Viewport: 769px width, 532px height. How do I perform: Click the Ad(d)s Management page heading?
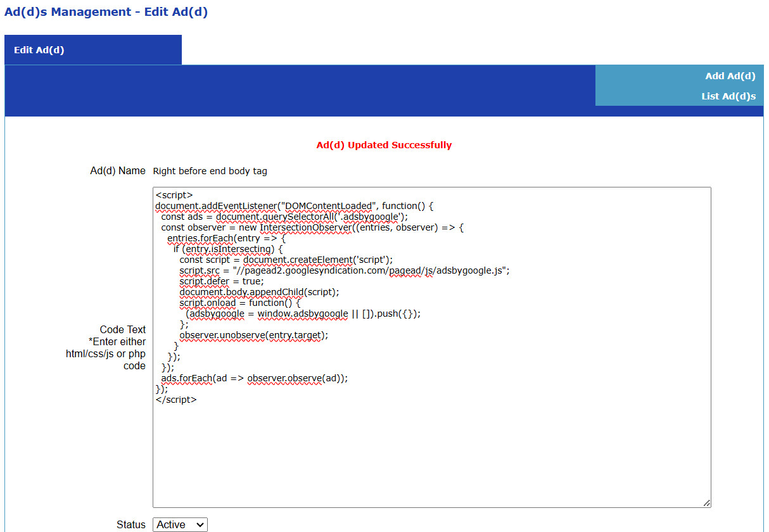(x=106, y=11)
